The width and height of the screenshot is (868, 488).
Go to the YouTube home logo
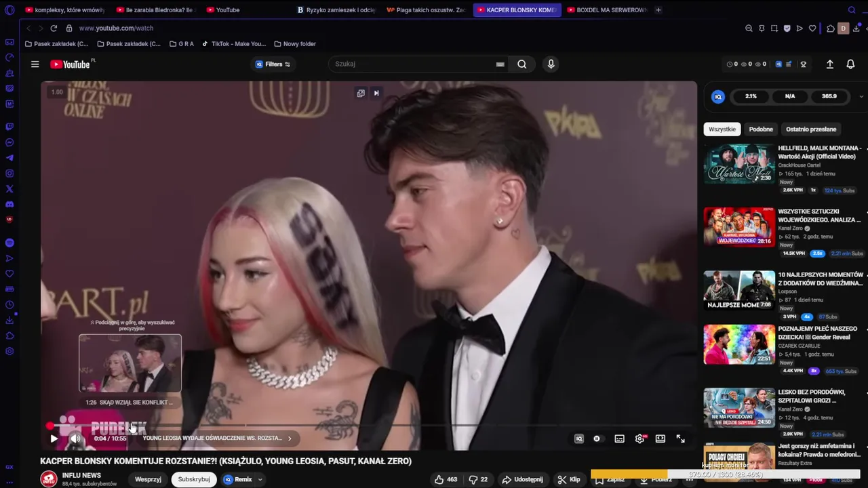(70, 64)
